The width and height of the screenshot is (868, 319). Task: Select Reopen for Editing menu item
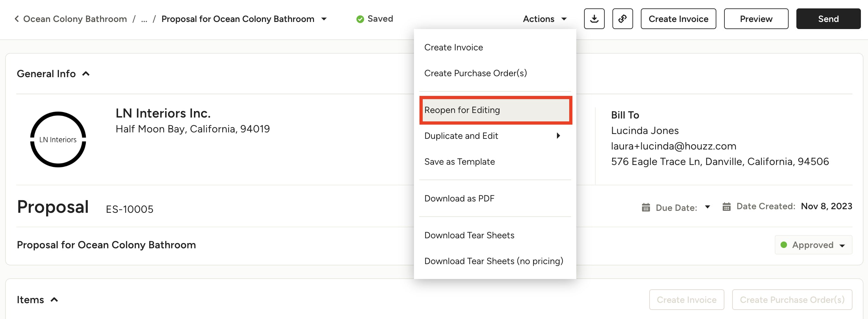point(495,110)
